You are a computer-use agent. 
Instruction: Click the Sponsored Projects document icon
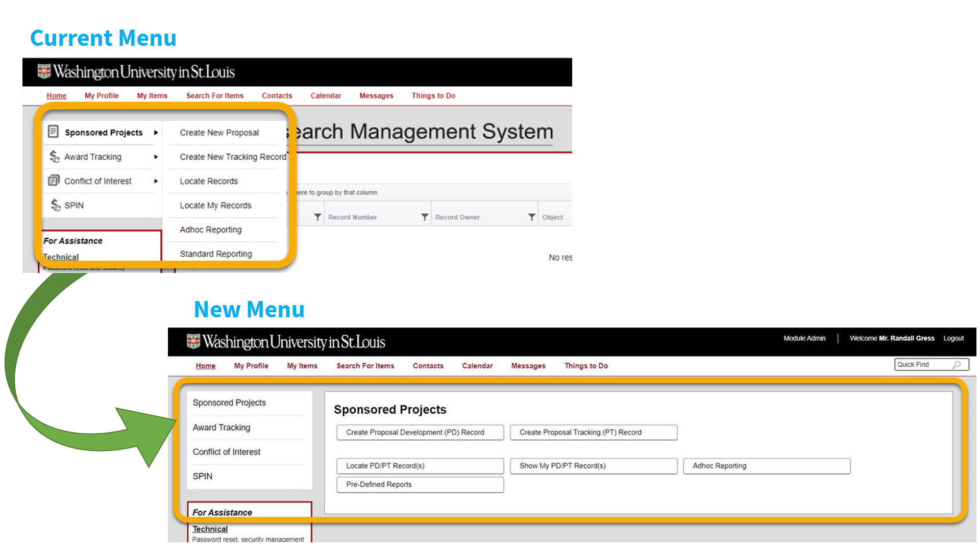(54, 132)
